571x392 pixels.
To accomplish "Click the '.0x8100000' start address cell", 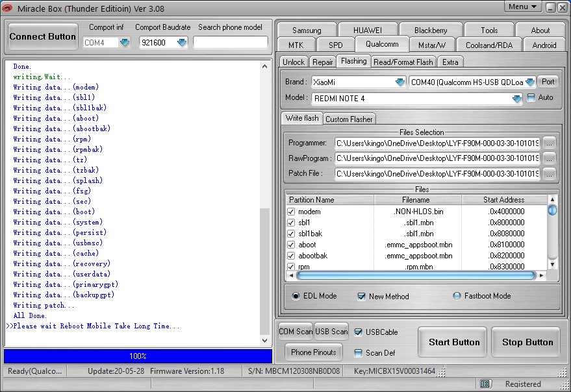I will pos(506,245).
